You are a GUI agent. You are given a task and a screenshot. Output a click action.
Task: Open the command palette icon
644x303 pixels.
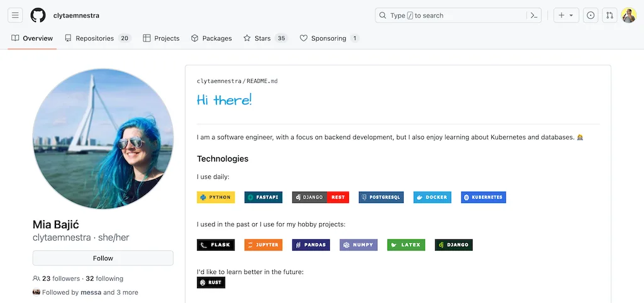(x=533, y=16)
